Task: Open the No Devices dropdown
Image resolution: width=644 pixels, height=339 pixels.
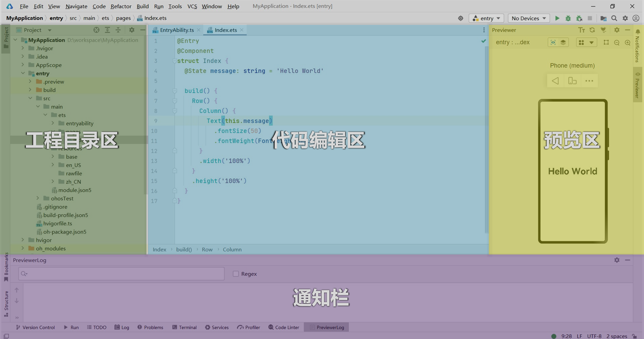Action: (x=529, y=18)
